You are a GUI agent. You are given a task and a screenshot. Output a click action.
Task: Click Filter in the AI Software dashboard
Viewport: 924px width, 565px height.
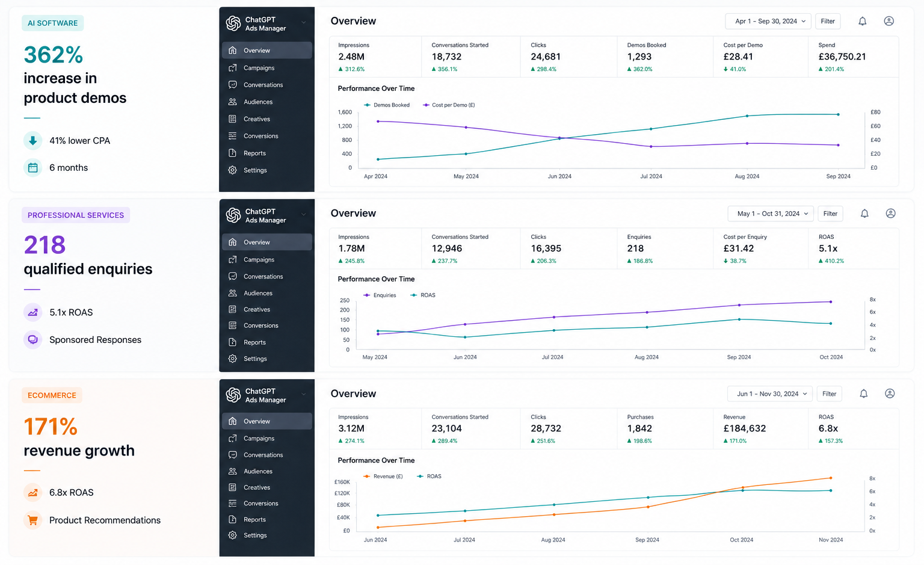pos(828,21)
